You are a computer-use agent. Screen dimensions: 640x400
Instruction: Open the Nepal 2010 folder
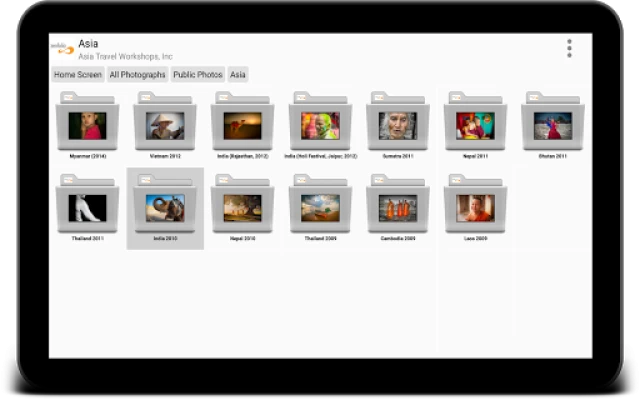point(242,207)
